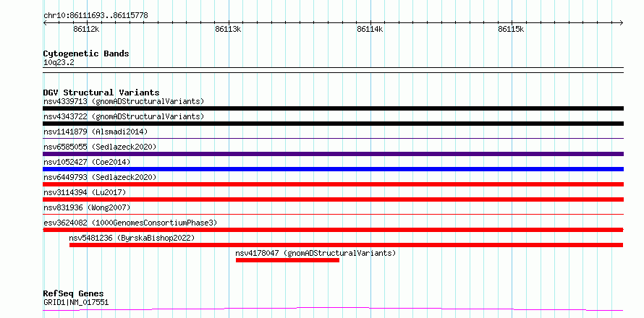
Task: Click the RefSeq Genes track title
Action: coord(74,294)
